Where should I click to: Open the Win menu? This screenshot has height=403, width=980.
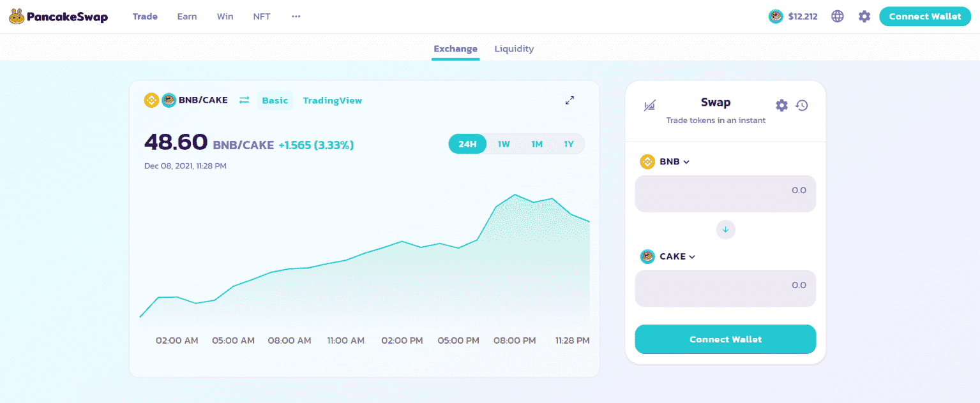(x=225, y=17)
